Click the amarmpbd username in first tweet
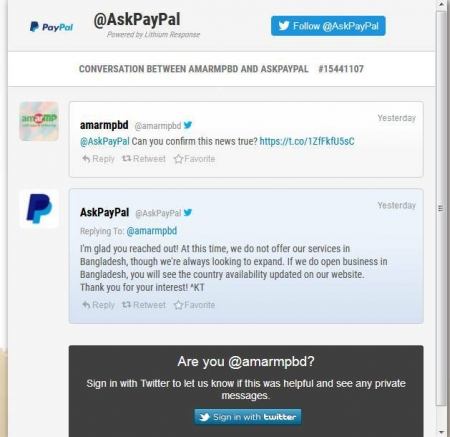This screenshot has width=450, height=437. [x=104, y=125]
